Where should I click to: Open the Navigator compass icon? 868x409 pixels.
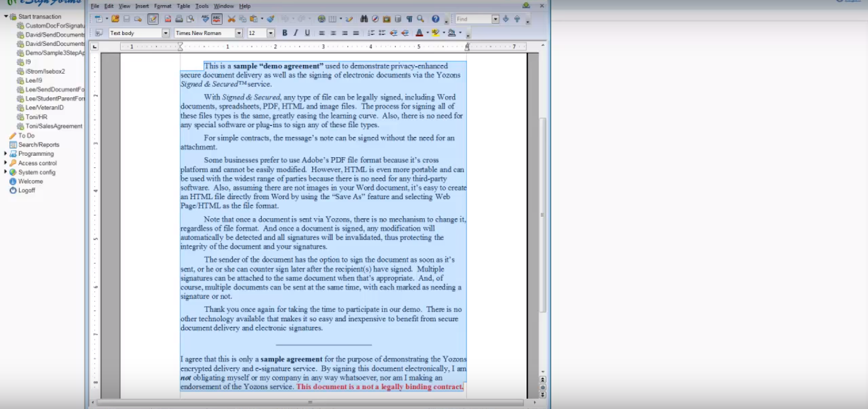click(375, 19)
